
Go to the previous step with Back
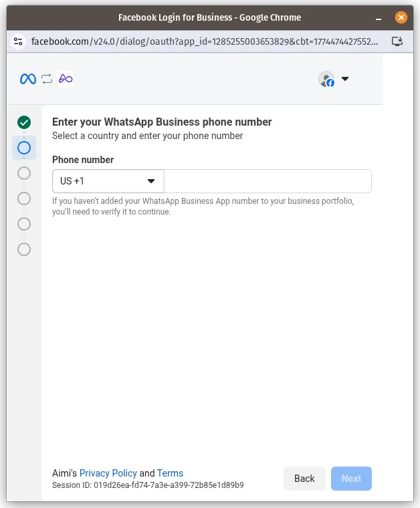(304, 479)
